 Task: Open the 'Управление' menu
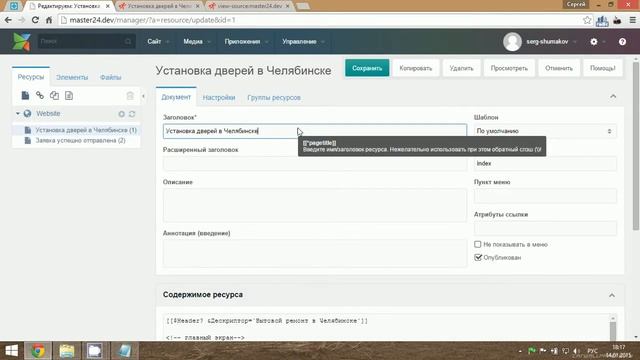(303, 42)
